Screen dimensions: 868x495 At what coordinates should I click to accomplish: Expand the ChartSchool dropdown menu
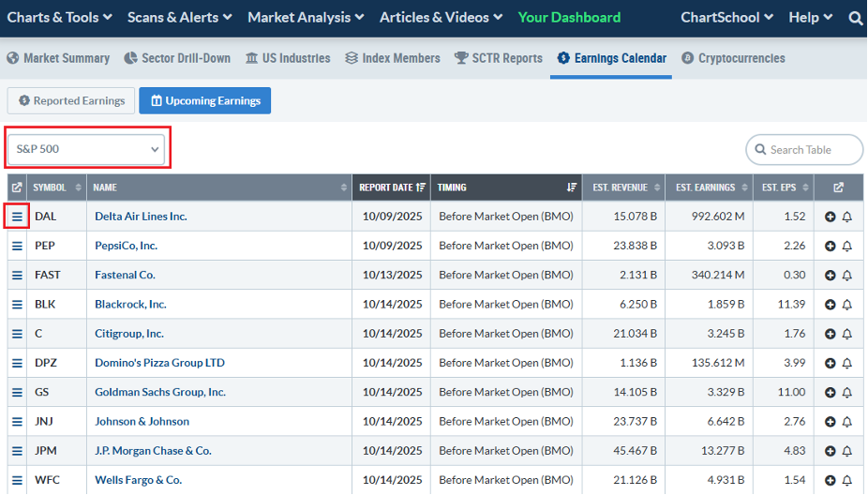(x=726, y=18)
